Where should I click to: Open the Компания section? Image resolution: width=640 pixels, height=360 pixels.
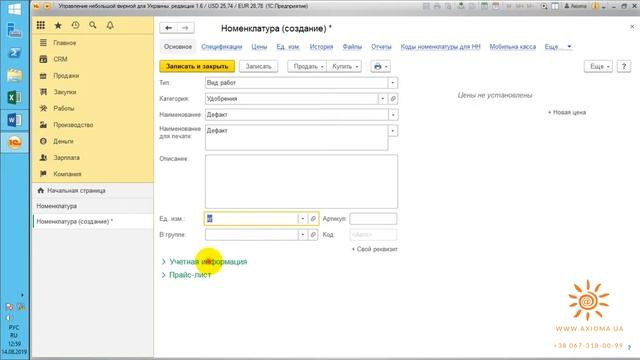click(67, 174)
